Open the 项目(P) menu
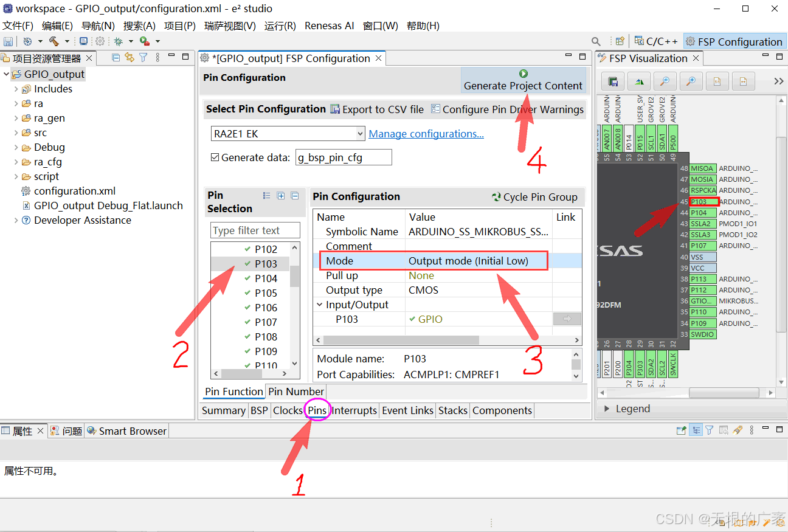Screen dimensions: 788x532 pyautogui.click(x=180, y=26)
